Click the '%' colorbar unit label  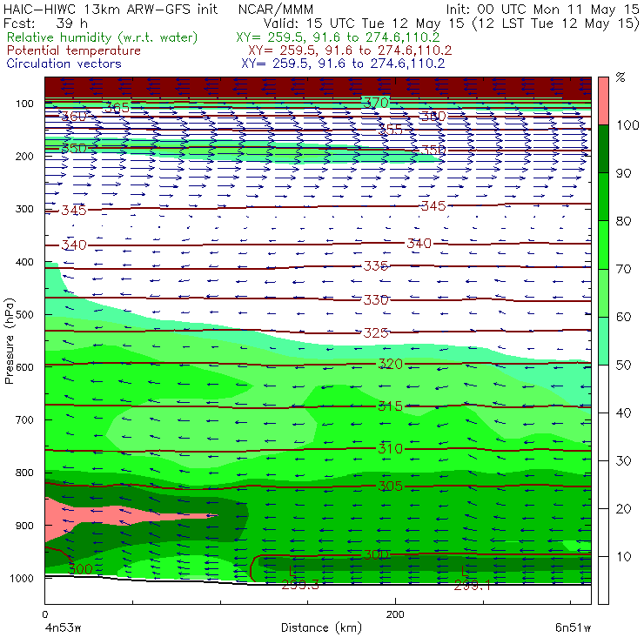[x=621, y=77]
